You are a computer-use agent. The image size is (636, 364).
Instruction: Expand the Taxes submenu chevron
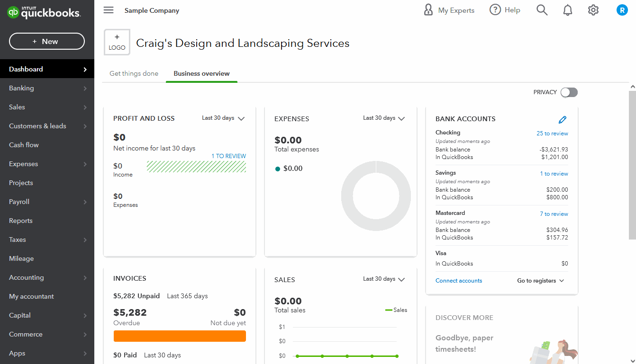(x=85, y=240)
